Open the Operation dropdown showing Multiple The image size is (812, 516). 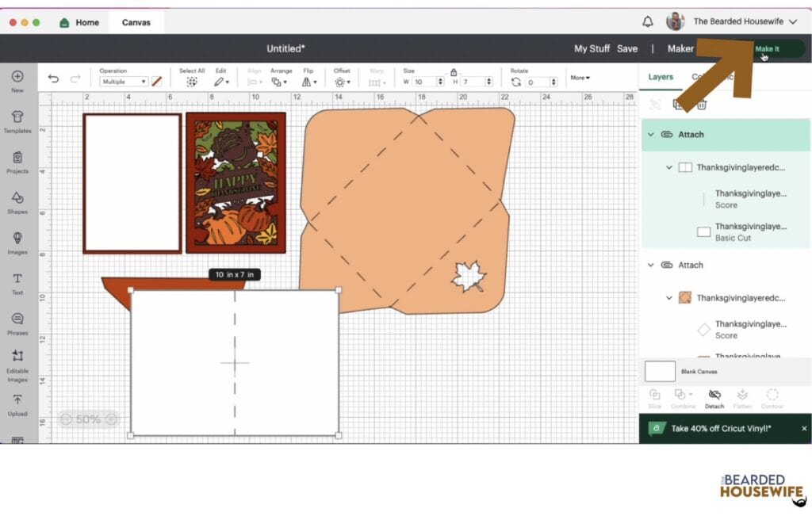click(124, 82)
